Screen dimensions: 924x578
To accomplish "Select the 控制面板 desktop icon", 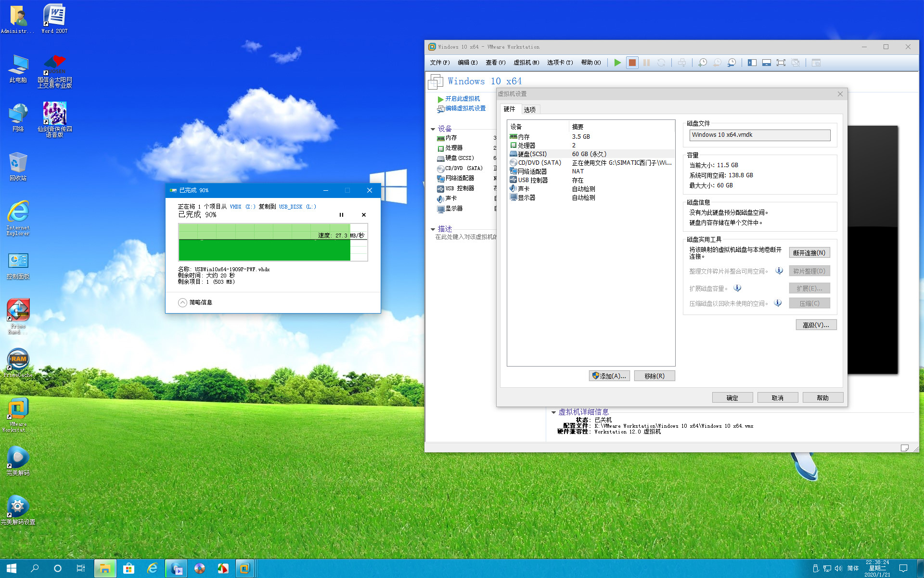I will click(18, 266).
